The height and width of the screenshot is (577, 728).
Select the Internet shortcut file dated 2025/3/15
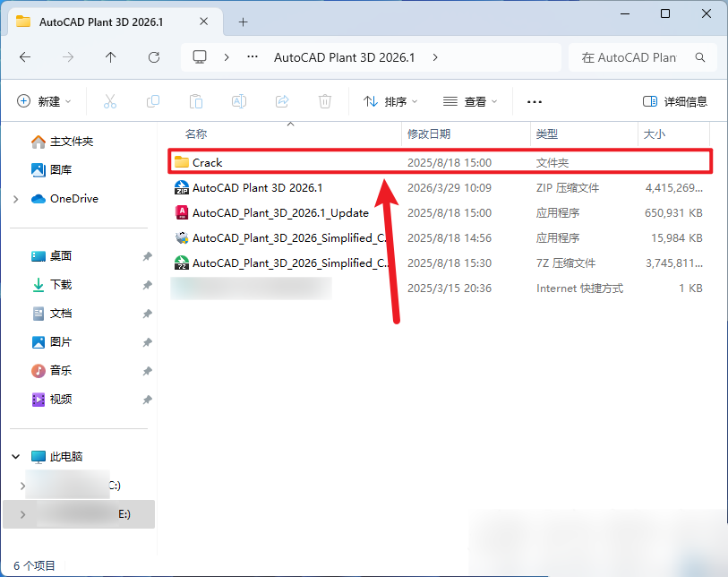[440, 288]
